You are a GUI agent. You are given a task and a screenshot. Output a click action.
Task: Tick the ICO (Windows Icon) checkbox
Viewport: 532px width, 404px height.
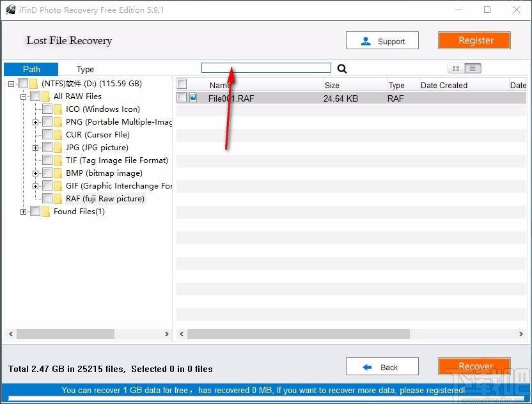47,109
